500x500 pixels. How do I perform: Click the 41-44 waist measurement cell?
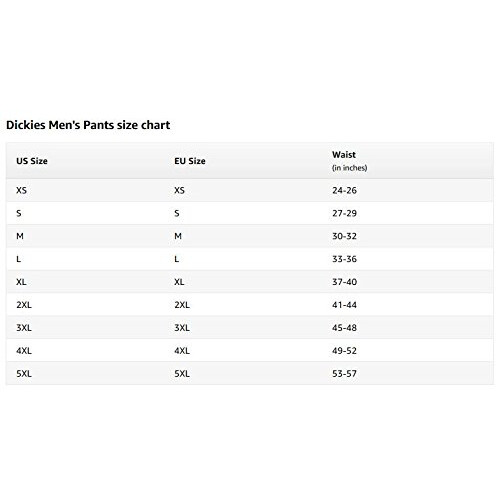coord(344,305)
